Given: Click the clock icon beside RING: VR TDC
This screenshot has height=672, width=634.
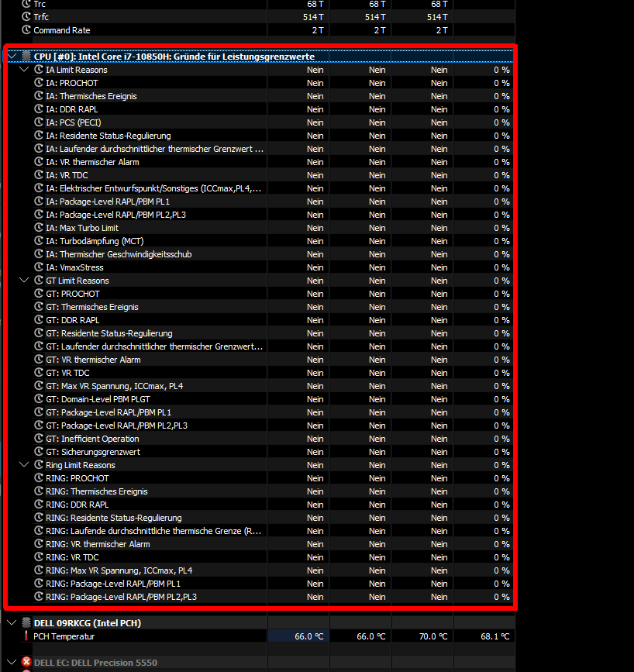Looking at the screenshot, I should coord(39,557).
